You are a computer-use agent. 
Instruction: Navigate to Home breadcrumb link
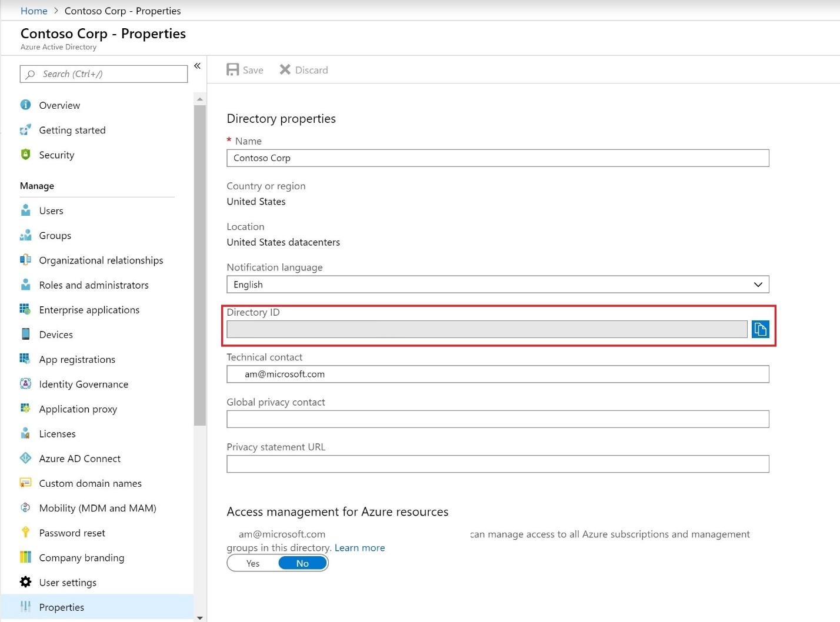[34, 11]
